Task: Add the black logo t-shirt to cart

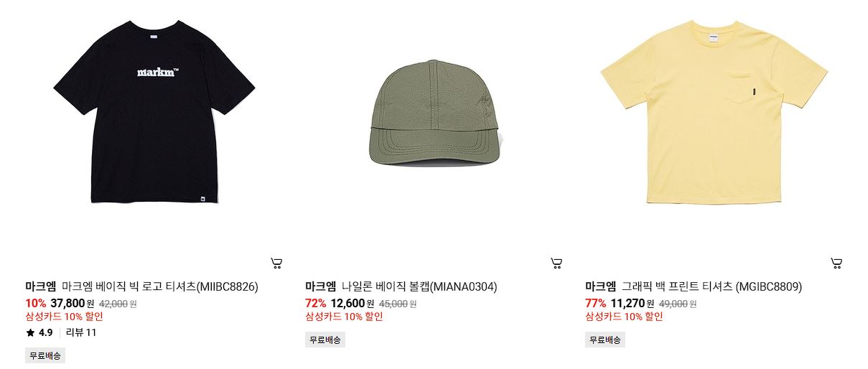Action: 276,263
